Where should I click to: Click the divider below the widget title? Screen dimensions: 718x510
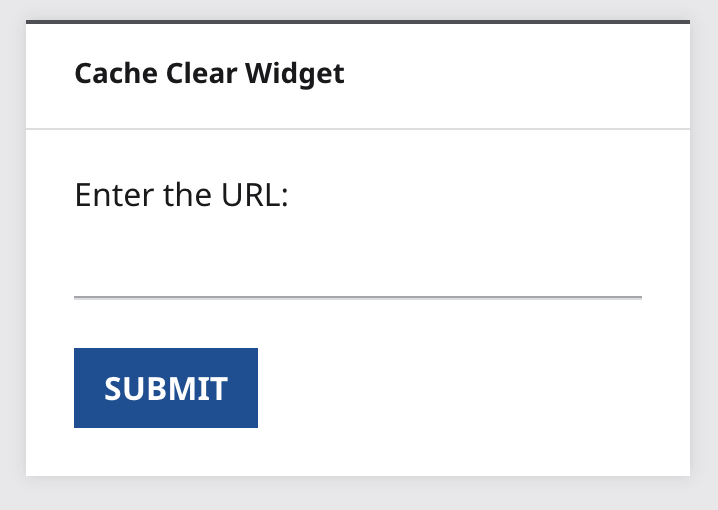click(x=358, y=129)
